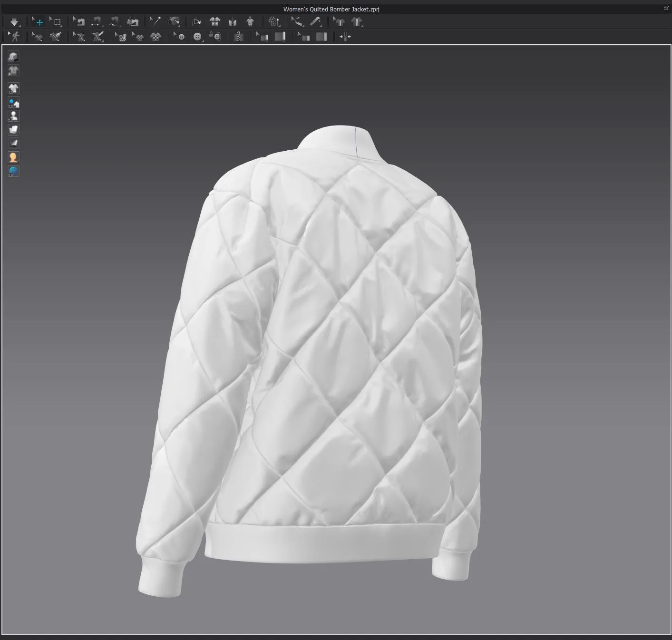672x640 pixels.
Task: Toggle the cube quality render icon
Action: [13, 57]
